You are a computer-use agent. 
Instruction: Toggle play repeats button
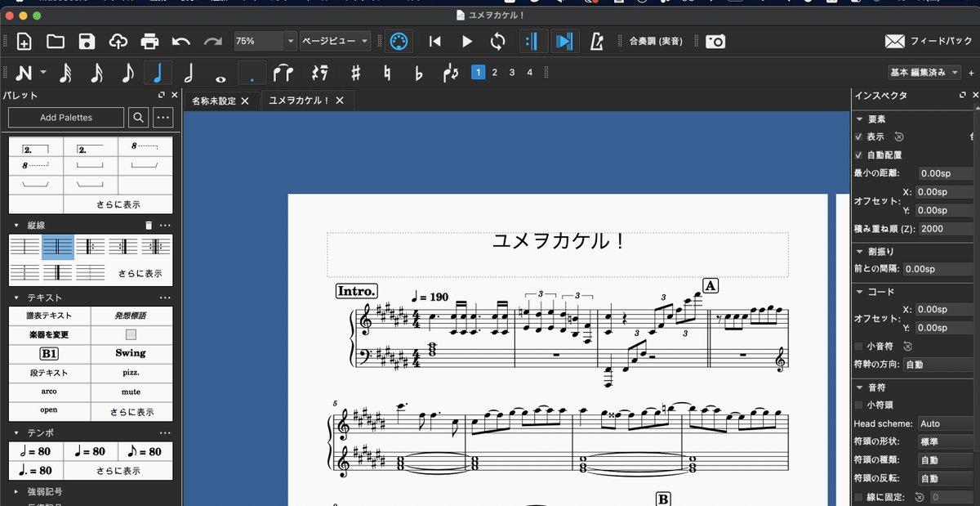pyautogui.click(x=532, y=42)
